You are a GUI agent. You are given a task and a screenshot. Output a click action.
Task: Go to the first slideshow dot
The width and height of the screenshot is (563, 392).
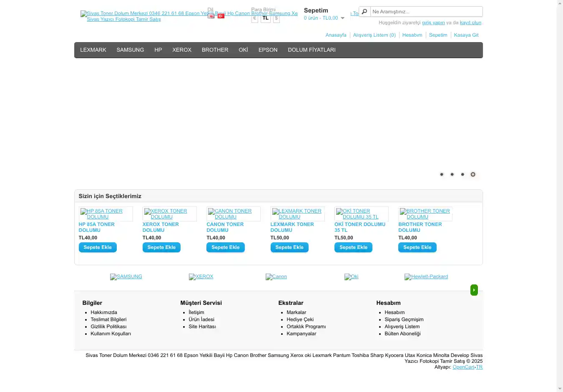tap(442, 174)
